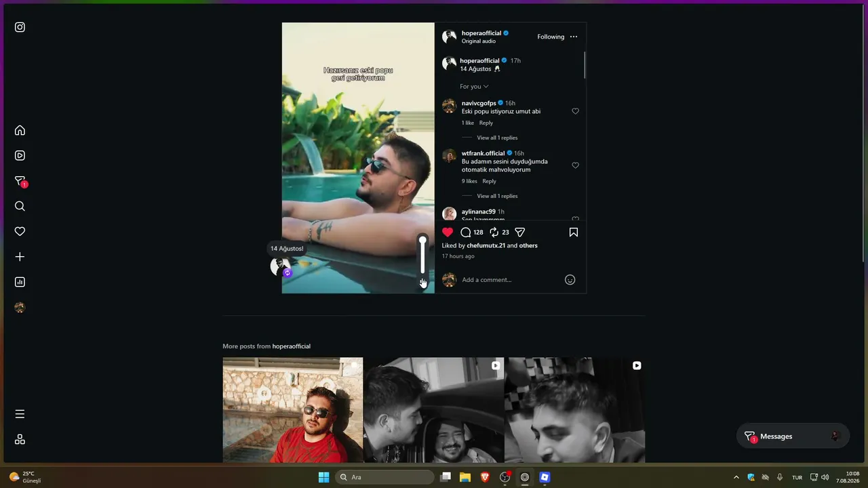
Task: Open the Instagram logo in the sidebar
Action: tap(20, 27)
